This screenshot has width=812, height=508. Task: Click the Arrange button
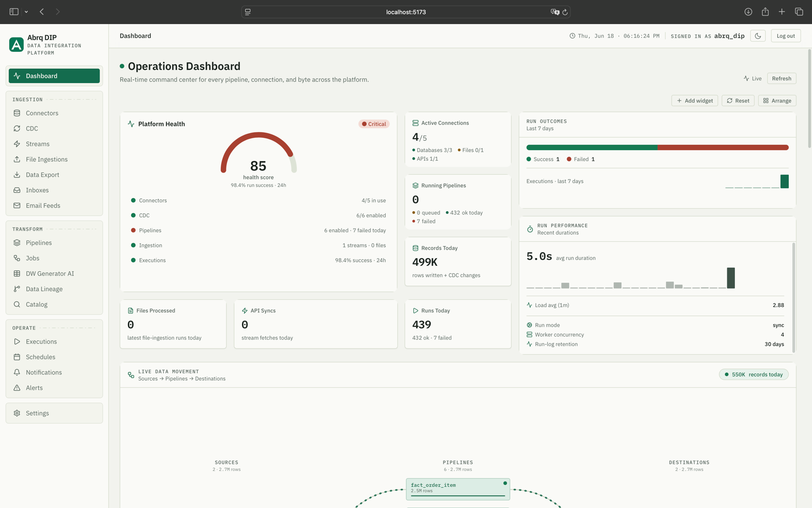pos(777,101)
